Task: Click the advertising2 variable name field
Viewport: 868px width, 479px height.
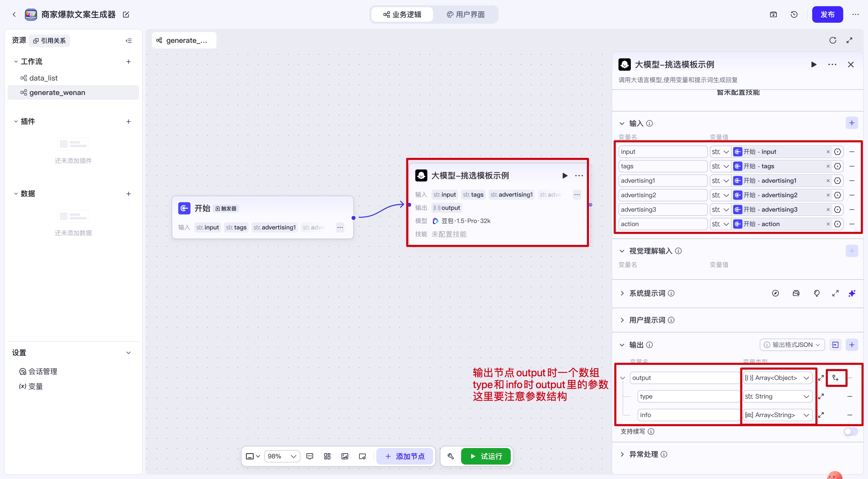Action: (662, 195)
